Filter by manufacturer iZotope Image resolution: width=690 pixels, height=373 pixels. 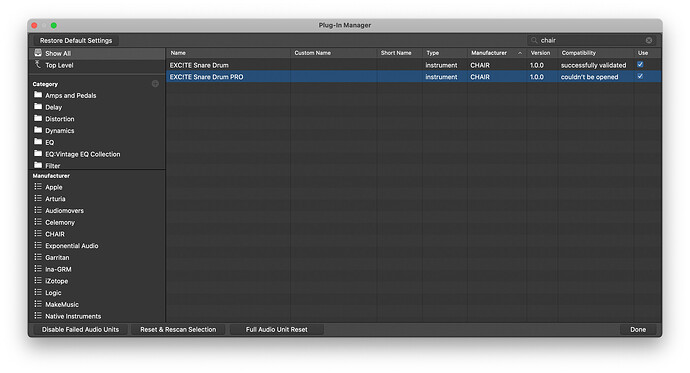(97, 281)
